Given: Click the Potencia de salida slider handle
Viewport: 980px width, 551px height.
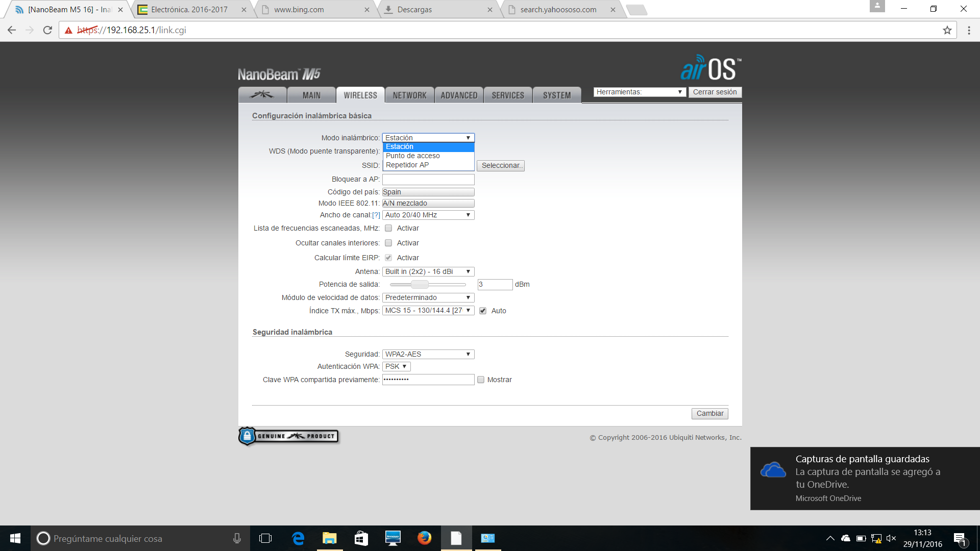Looking at the screenshot, I should click(420, 284).
